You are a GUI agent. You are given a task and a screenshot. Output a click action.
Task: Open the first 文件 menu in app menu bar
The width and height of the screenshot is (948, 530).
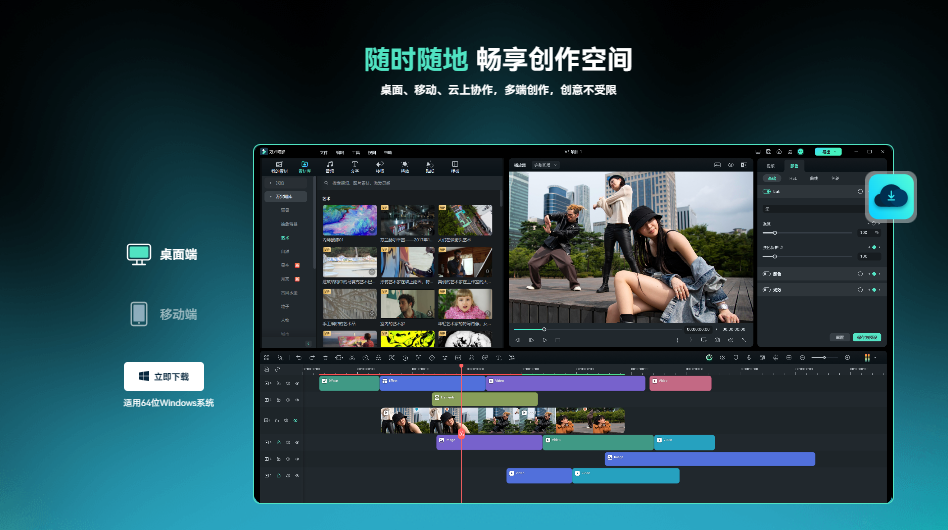point(323,152)
